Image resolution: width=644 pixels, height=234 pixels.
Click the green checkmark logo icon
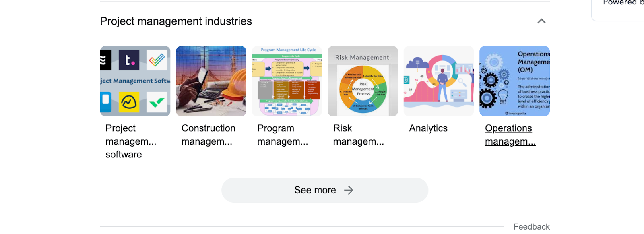point(157,102)
